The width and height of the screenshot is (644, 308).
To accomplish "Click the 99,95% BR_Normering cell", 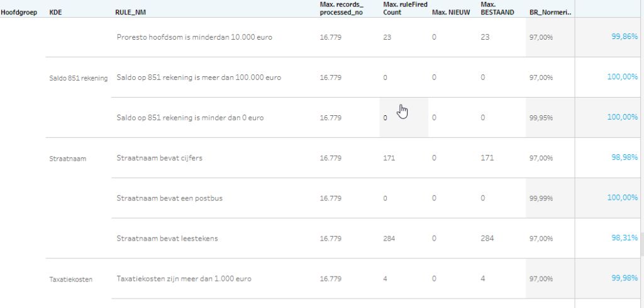I will pos(541,118).
